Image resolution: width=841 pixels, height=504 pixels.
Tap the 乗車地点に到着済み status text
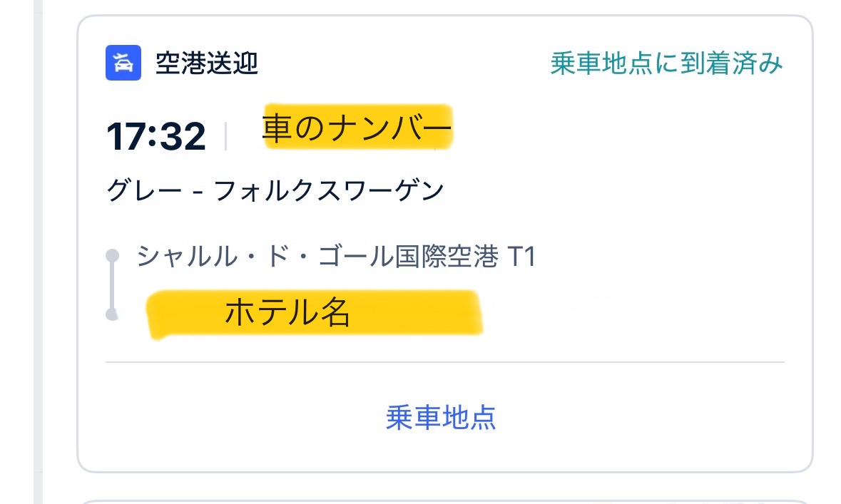click(x=667, y=63)
